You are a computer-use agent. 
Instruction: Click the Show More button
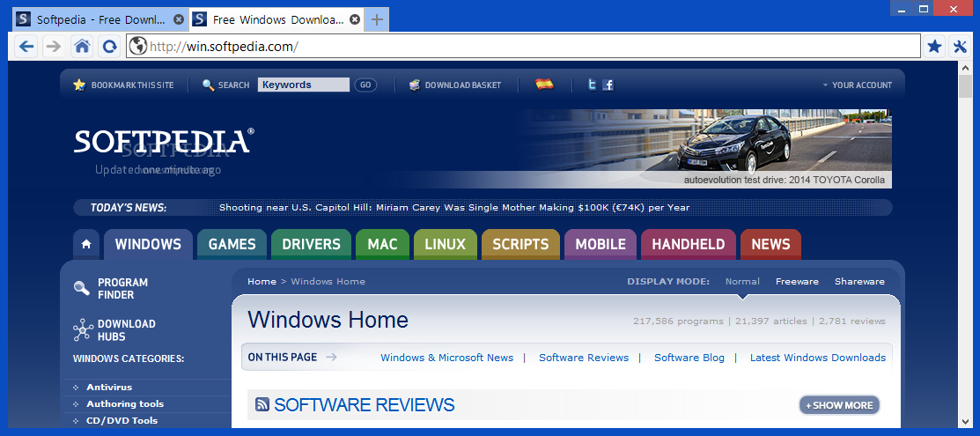pos(839,405)
